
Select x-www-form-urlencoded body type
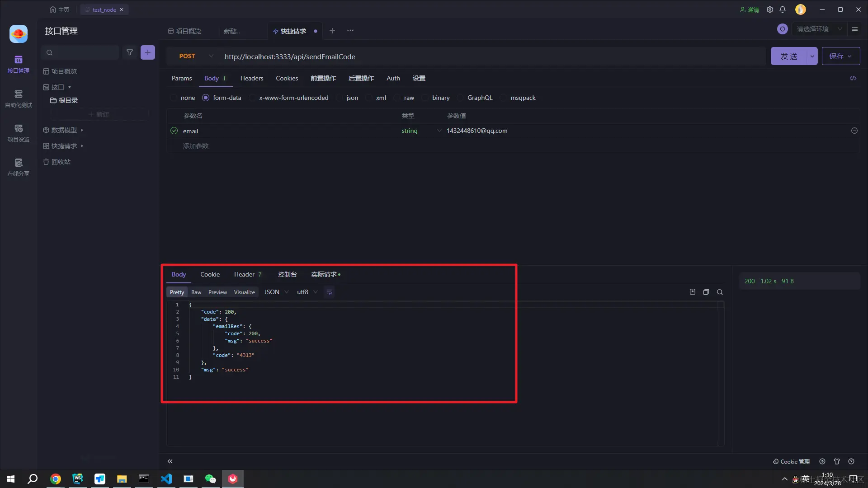pyautogui.click(x=288, y=98)
